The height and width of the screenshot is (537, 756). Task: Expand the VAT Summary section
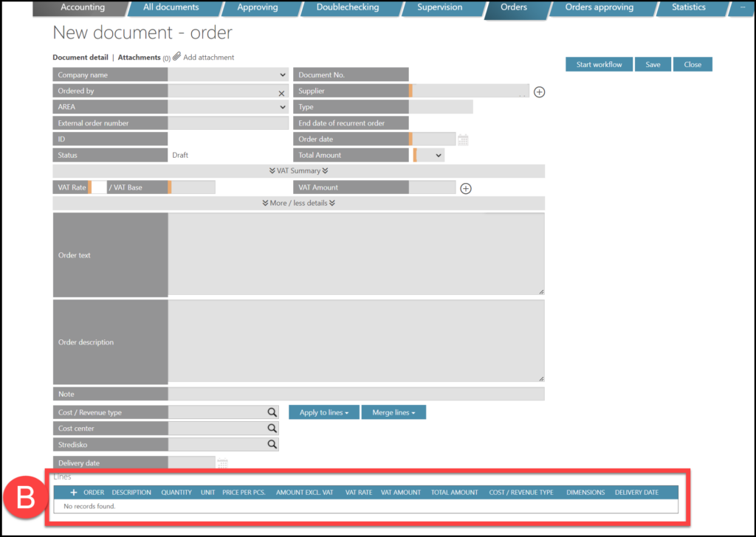click(298, 171)
